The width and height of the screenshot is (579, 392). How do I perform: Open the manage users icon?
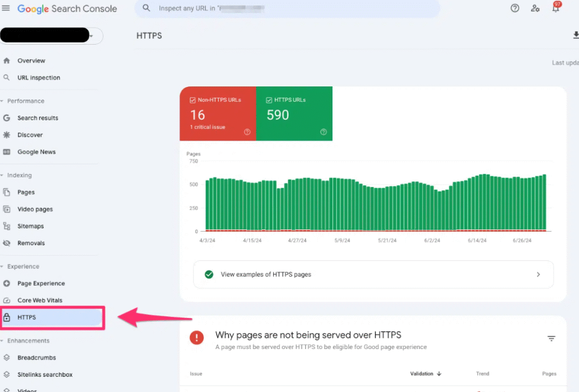point(535,8)
